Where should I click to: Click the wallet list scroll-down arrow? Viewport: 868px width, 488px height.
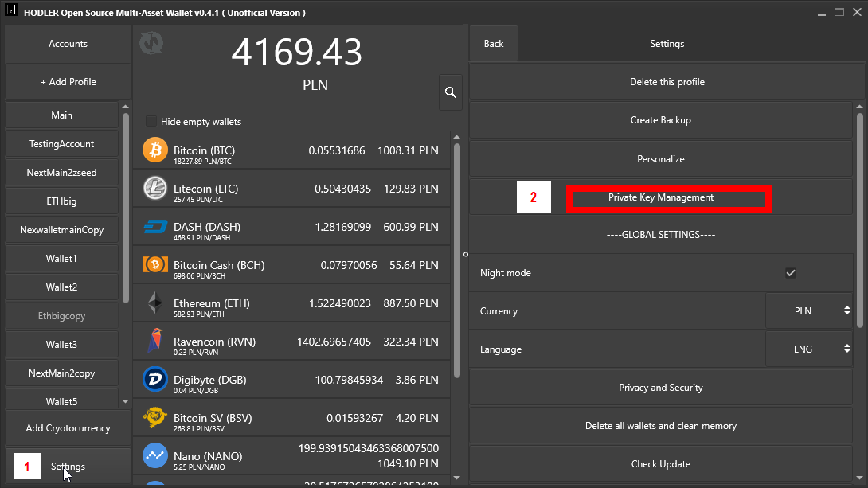click(x=457, y=478)
